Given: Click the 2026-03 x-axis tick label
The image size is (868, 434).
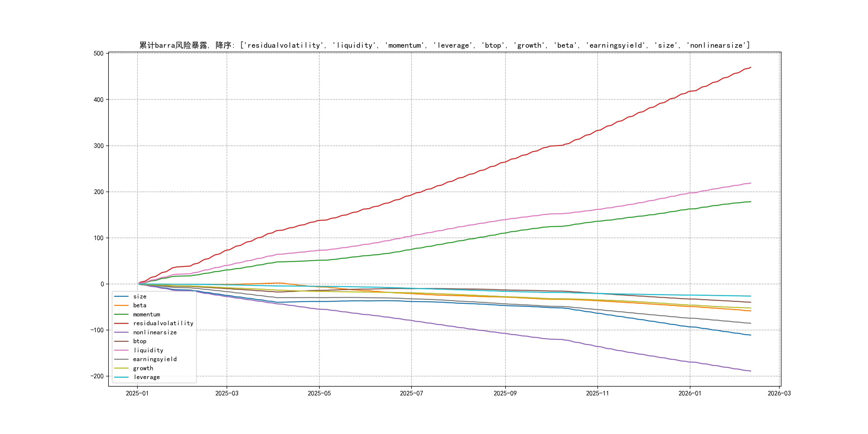Looking at the screenshot, I should tap(779, 393).
